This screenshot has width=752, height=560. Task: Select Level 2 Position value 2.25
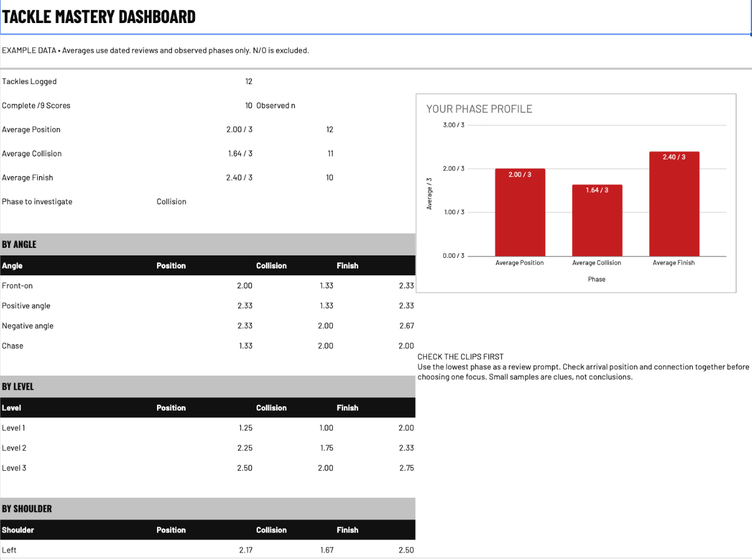tap(245, 448)
